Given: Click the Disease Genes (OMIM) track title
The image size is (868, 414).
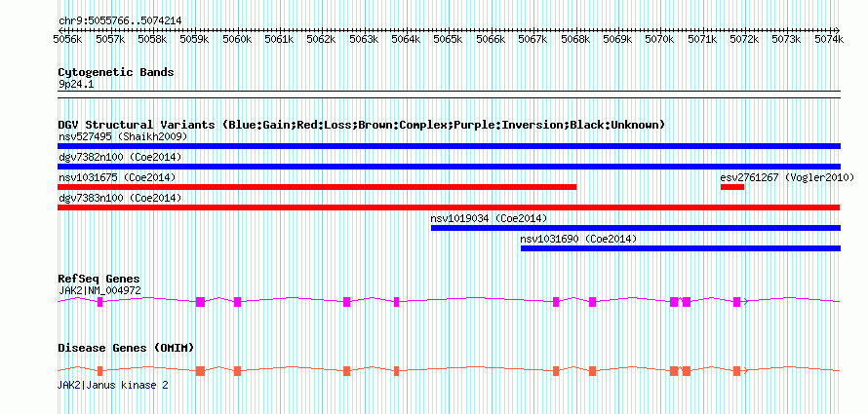Looking at the screenshot, I should 126,348.
